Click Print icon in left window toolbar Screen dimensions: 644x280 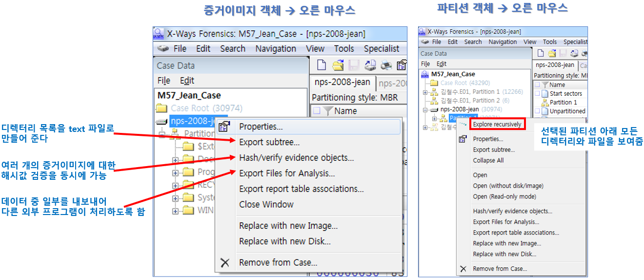coord(386,65)
